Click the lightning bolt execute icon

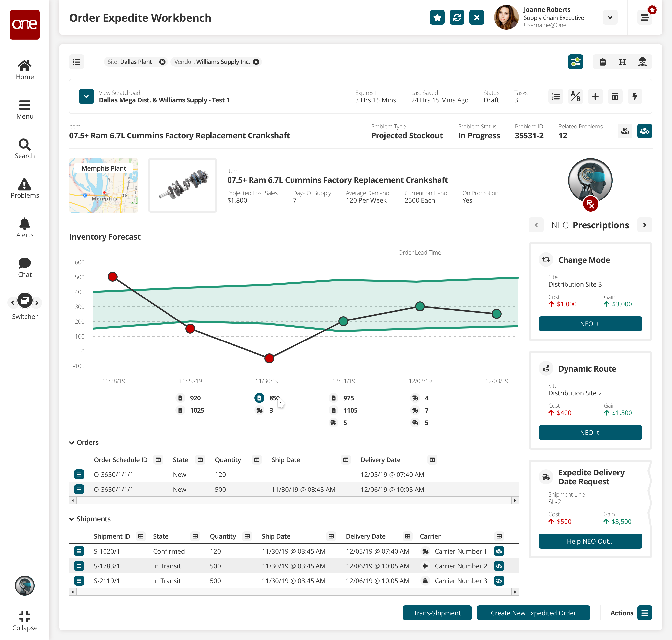pyautogui.click(x=634, y=97)
